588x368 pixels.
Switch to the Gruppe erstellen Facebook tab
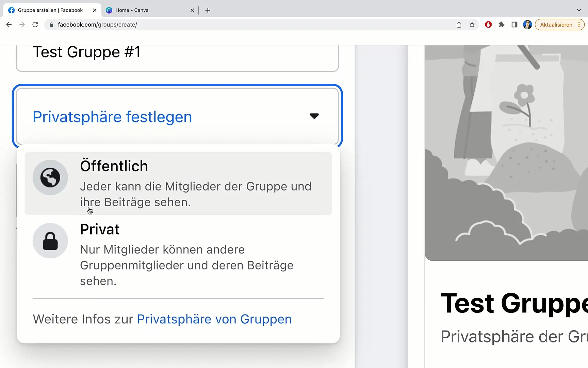coord(53,10)
